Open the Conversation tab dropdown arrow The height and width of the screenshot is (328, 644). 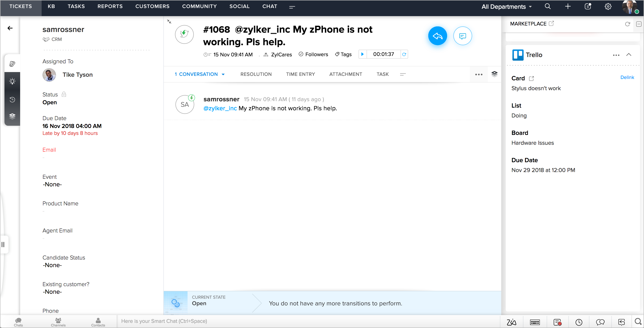click(223, 75)
